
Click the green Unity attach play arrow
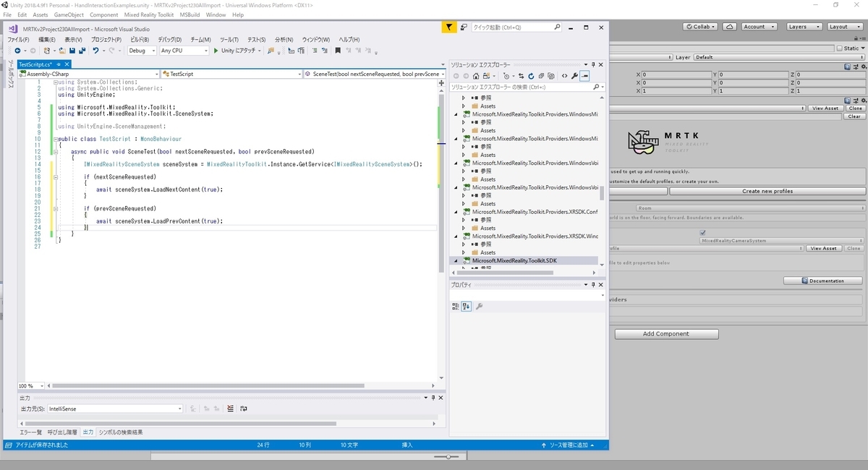click(216, 51)
